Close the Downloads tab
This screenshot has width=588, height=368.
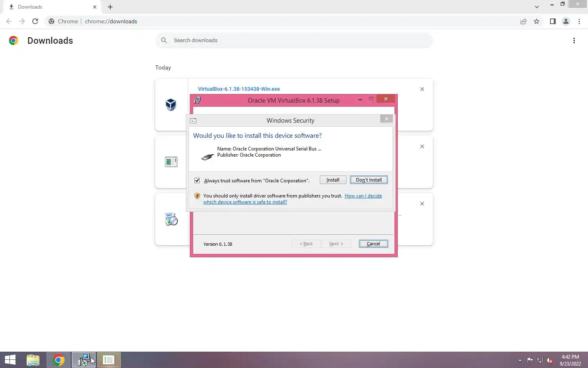pyautogui.click(x=95, y=7)
